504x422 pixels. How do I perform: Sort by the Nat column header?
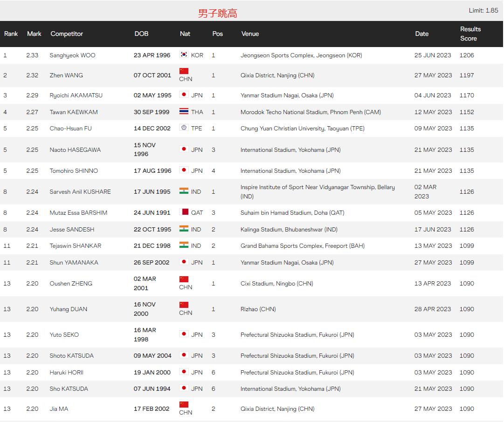[185, 34]
